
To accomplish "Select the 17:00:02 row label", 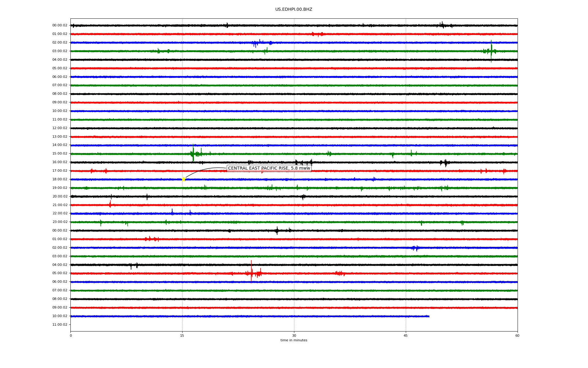I will coord(60,171).
